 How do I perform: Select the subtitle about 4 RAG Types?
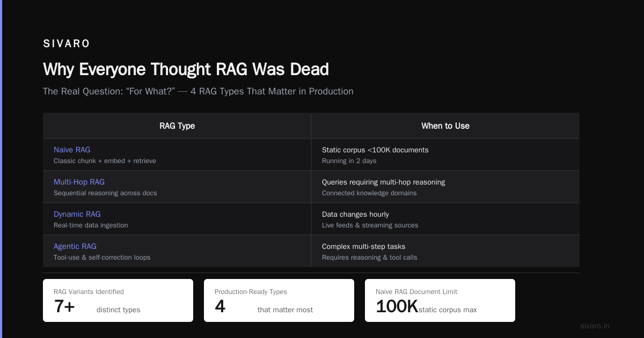198,91
